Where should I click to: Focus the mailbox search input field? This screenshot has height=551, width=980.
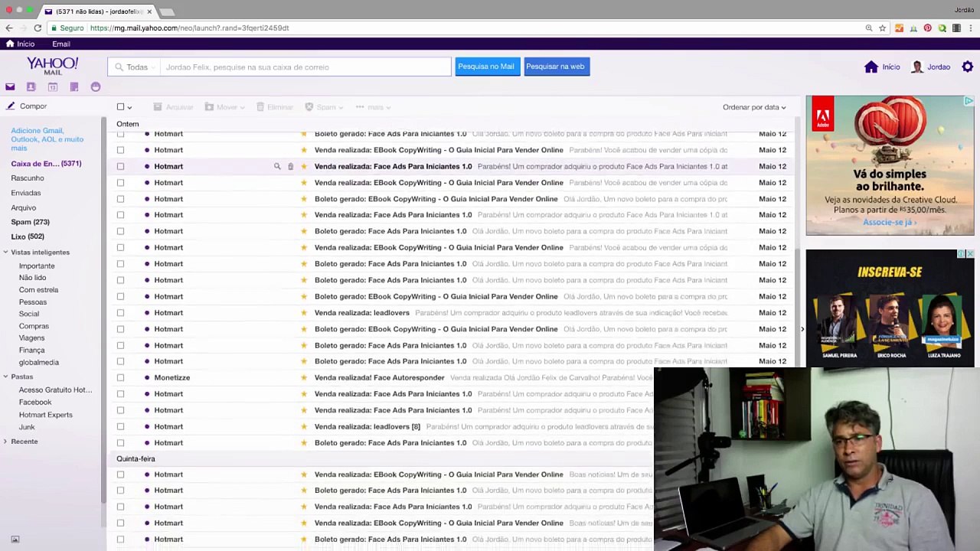[x=306, y=67]
